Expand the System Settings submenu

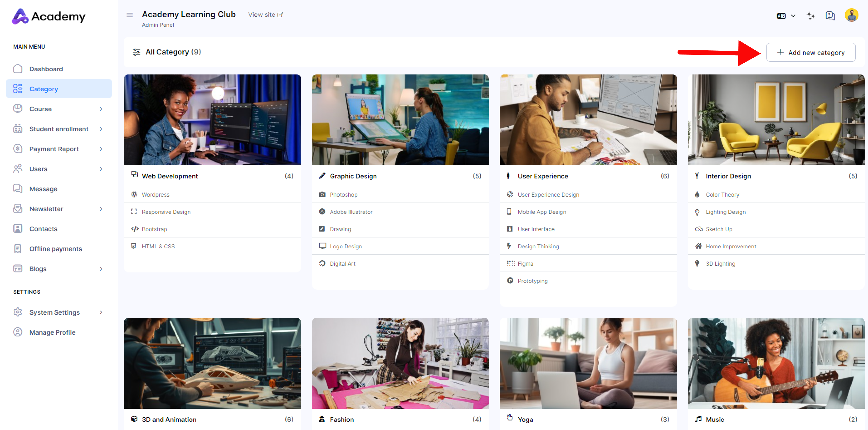101,312
